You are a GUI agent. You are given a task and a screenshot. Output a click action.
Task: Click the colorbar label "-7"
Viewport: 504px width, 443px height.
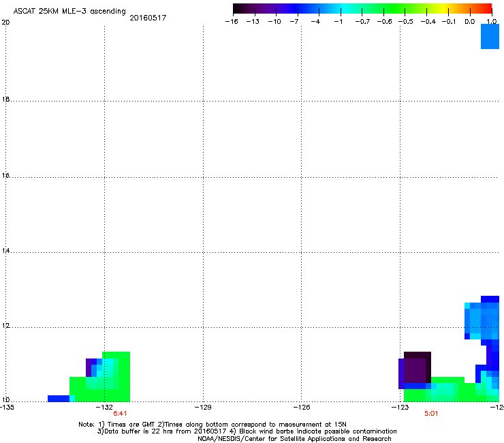[x=294, y=22]
